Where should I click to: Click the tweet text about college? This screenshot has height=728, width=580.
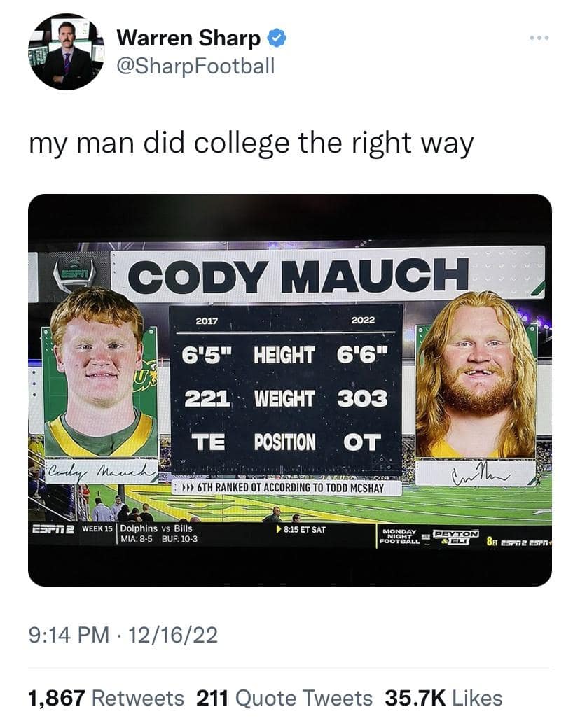[x=251, y=143]
